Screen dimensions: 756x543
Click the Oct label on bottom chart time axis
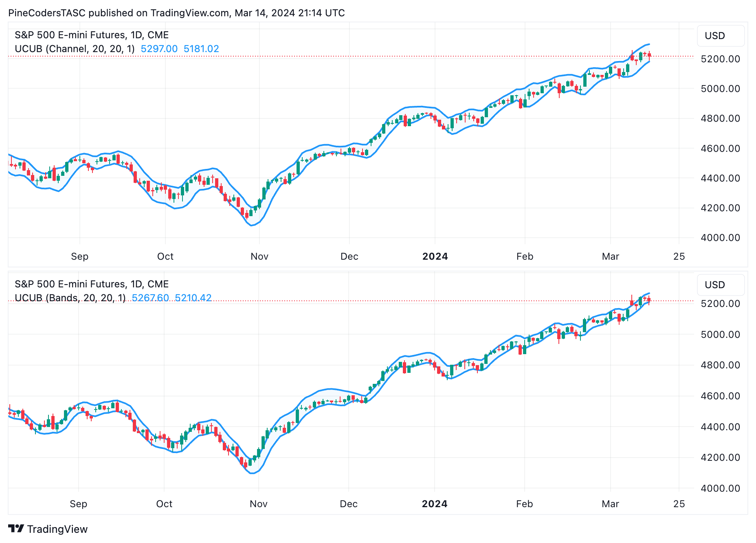click(164, 504)
